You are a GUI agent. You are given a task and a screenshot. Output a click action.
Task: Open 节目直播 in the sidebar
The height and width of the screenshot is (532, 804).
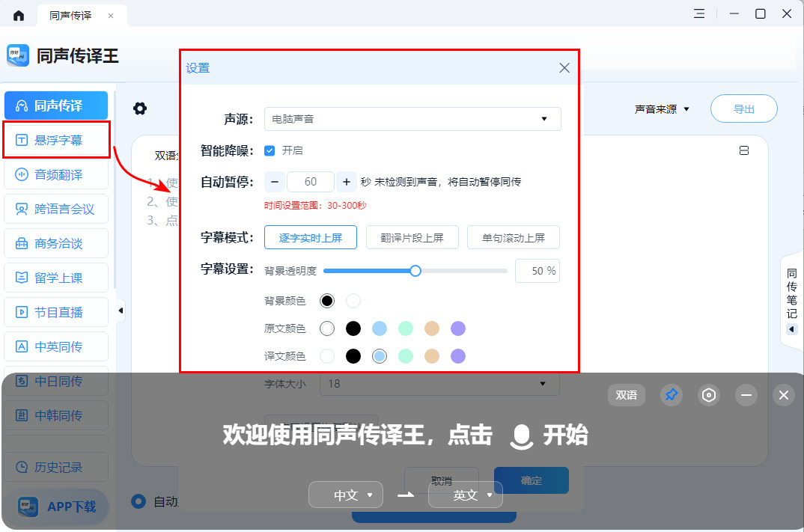pyautogui.click(x=56, y=312)
